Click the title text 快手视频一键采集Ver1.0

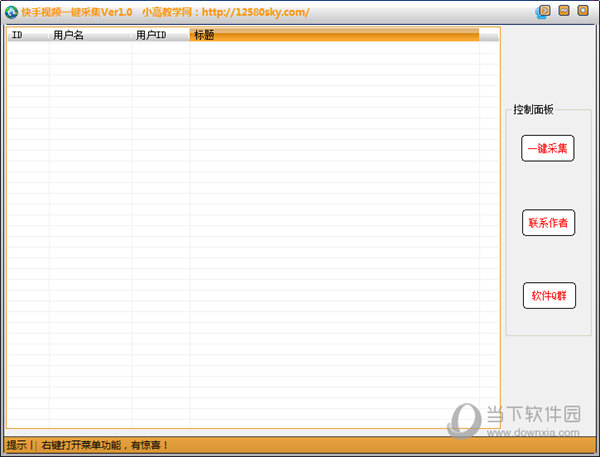click(x=77, y=12)
